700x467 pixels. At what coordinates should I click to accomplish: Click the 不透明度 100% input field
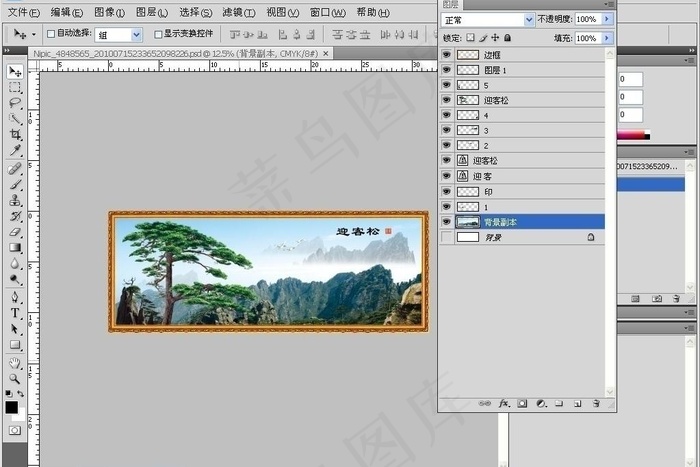coord(588,19)
